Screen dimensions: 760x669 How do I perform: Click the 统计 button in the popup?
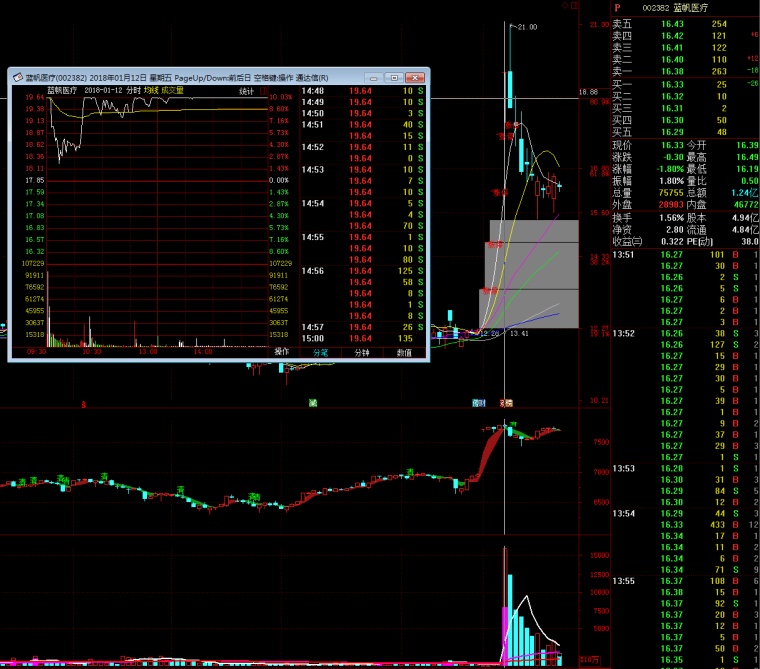tap(246, 90)
